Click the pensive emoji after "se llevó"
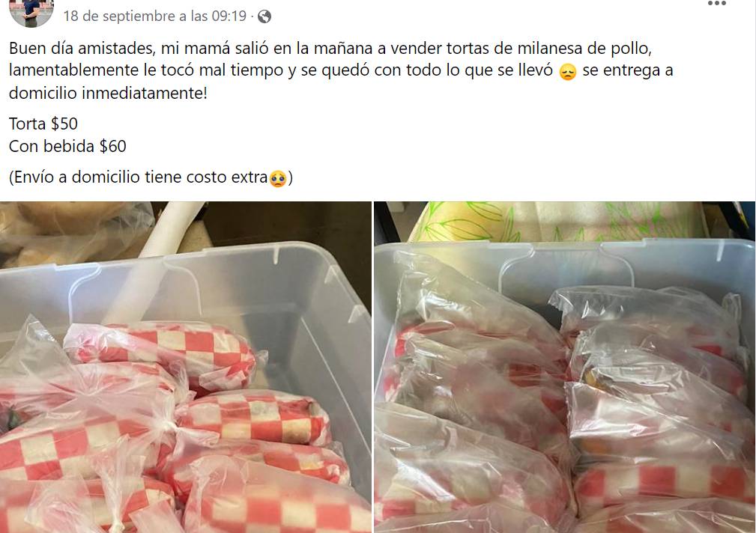Image resolution: width=756 pixels, height=533 pixels. 567,72
